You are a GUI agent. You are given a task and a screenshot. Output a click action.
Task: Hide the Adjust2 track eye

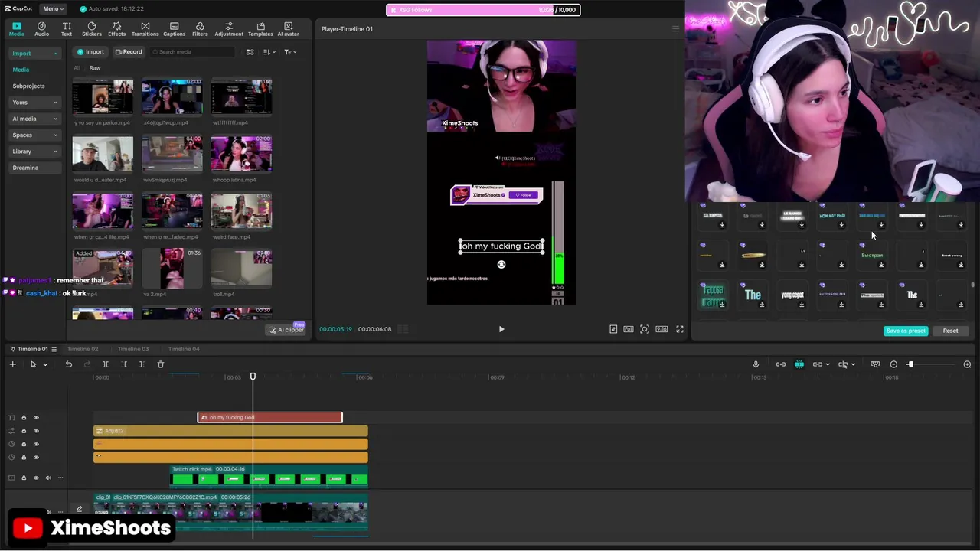pos(36,431)
